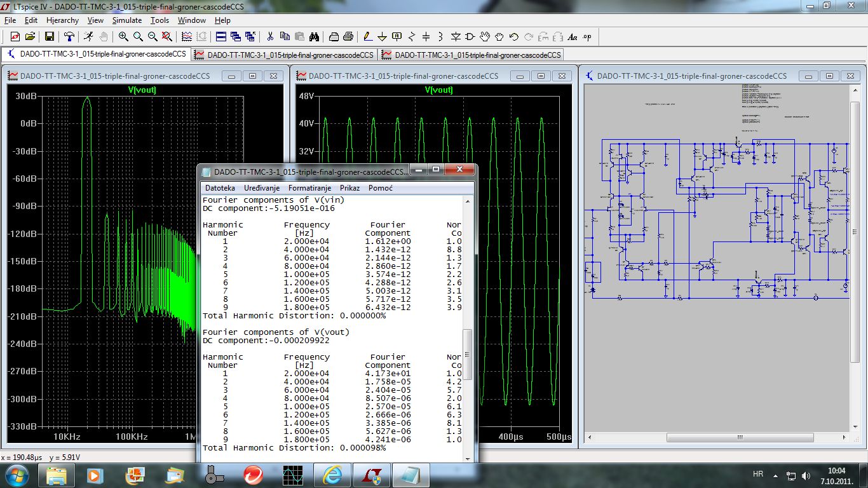Open the Edit menu
The height and width of the screenshot is (488, 868).
click(x=31, y=20)
